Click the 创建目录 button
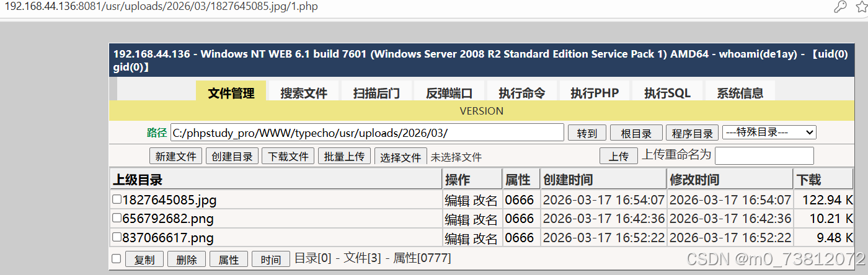This screenshot has width=868, height=275. pyautogui.click(x=232, y=156)
